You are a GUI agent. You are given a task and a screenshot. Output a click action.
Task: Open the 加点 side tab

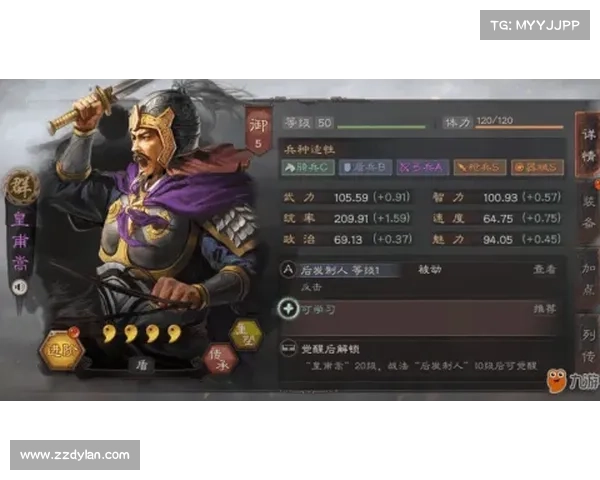[x=588, y=279]
